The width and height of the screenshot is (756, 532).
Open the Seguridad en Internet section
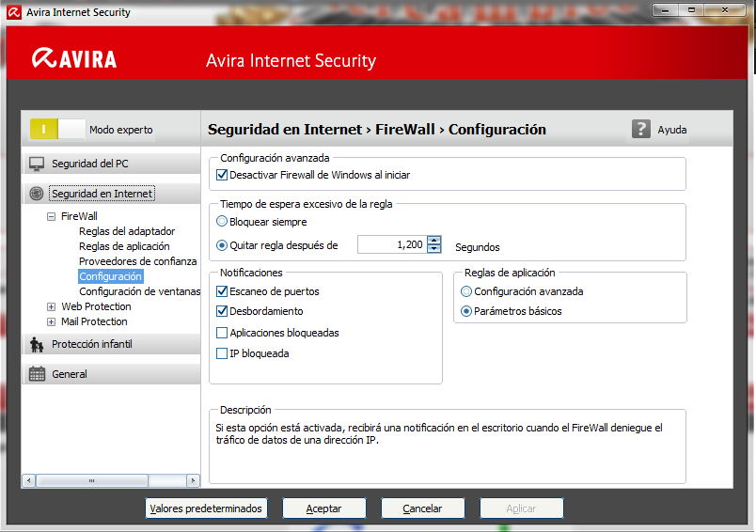111,194
